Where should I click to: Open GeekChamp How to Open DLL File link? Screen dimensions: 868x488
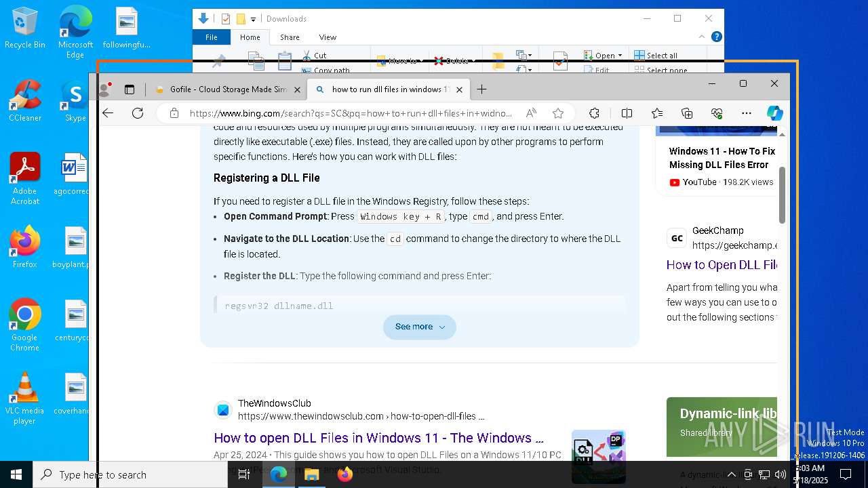click(722, 265)
